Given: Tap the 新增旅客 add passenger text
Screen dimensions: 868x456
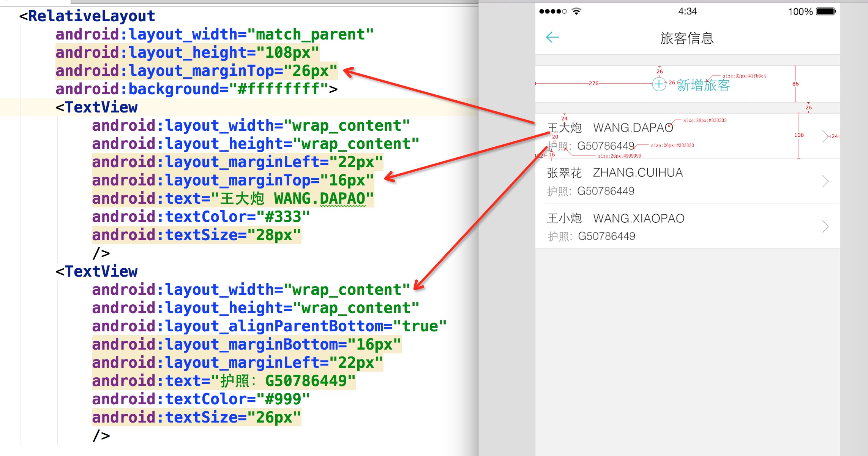Looking at the screenshot, I should [x=703, y=85].
